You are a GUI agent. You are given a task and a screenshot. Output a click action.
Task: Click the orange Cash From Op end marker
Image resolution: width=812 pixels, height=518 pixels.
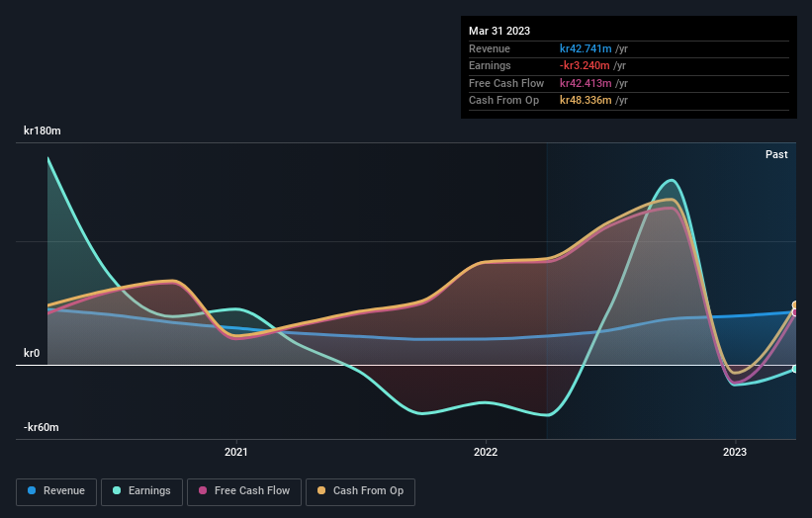point(795,305)
